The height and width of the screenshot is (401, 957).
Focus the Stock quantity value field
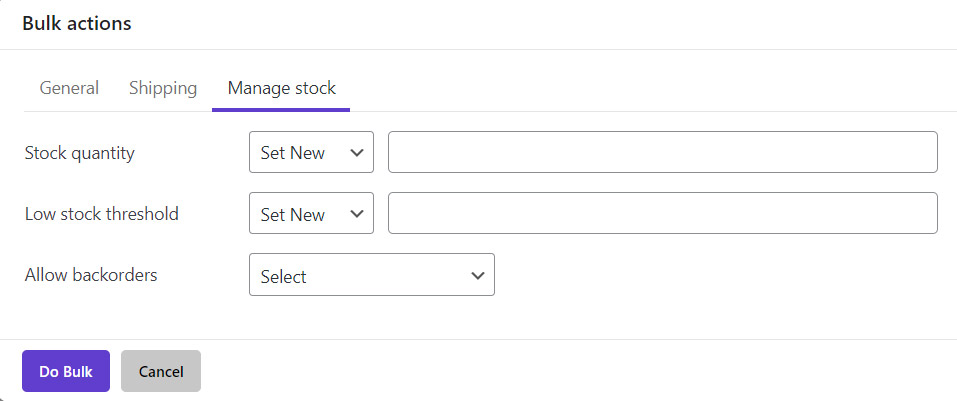pyautogui.click(x=662, y=153)
